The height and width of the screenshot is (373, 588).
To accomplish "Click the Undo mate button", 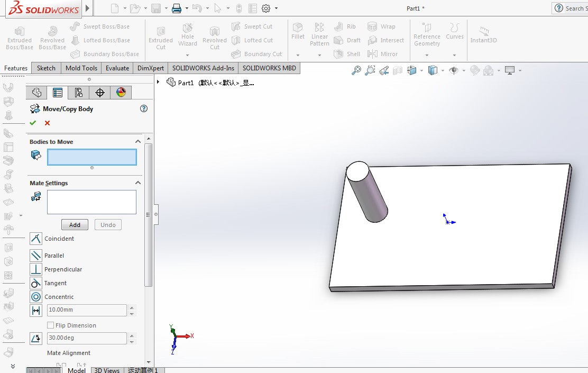I will [108, 225].
